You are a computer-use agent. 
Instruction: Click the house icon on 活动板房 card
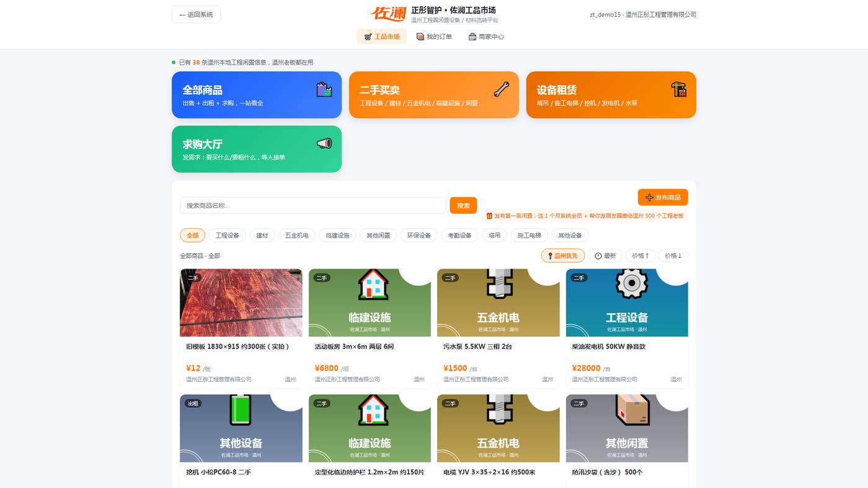373,285
